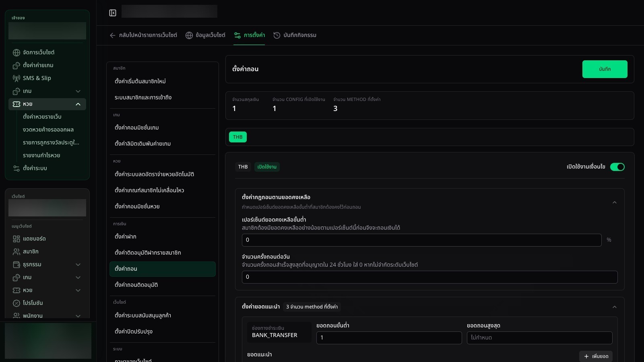
Task: Open ระบบสมาชิกและการเข้าถึง settings
Action: coord(163,97)
